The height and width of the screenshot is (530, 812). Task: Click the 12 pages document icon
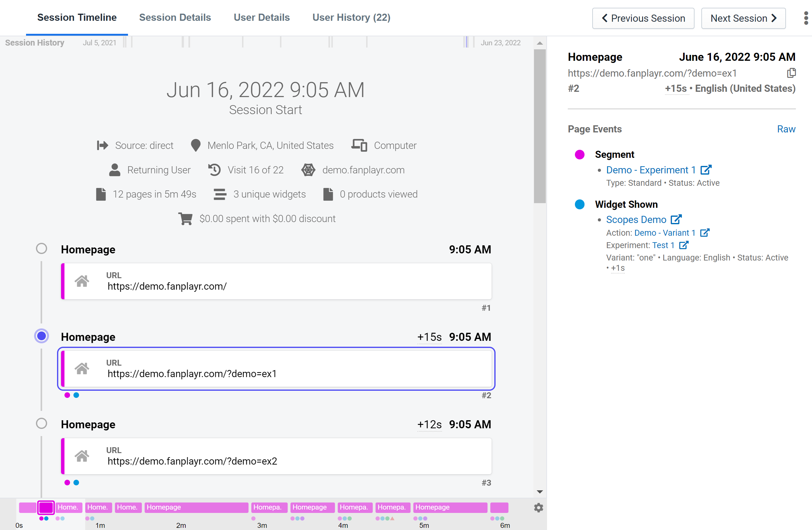point(101,194)
